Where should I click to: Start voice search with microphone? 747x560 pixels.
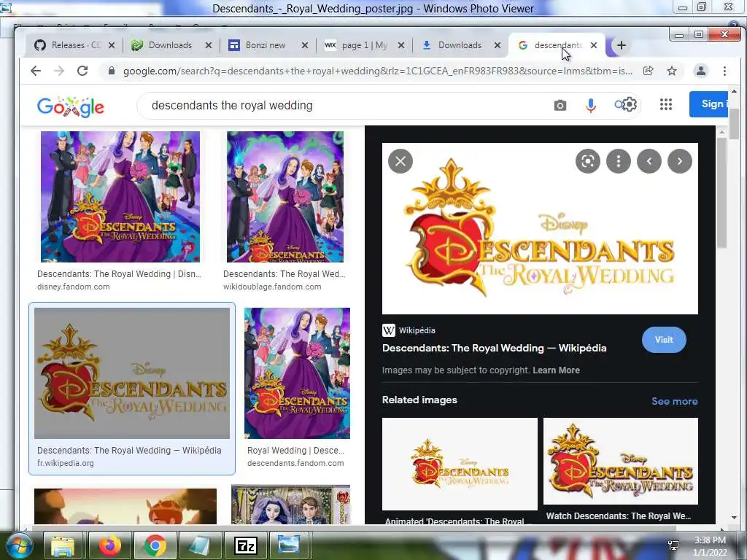[x=591, y=105]
